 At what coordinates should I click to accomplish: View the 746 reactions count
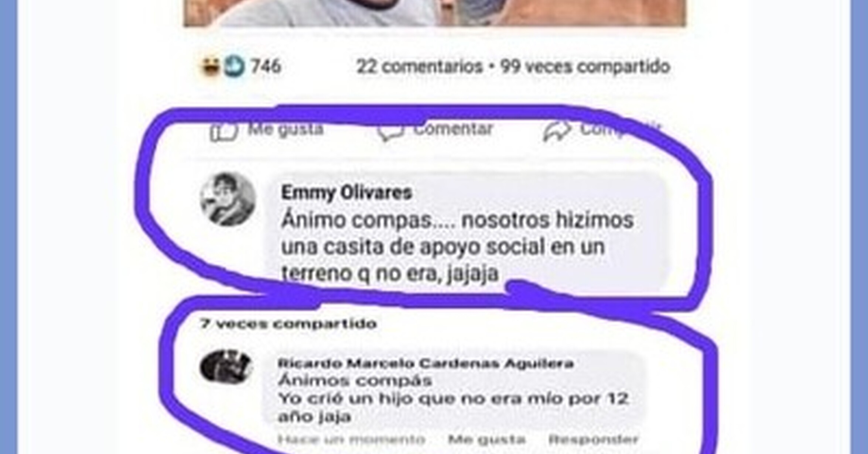[x=266, y=67]
